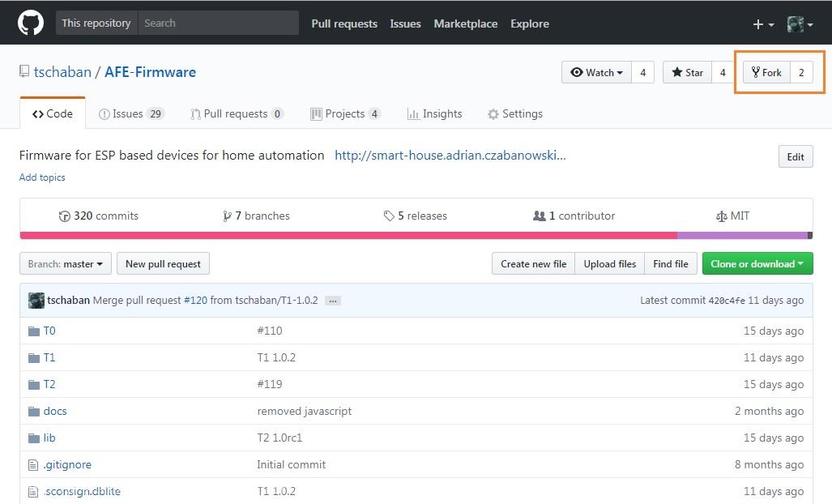Viewport: 832px width, 504px height.
Task: Click the tschaban commit author avatar
Action: coord(36,301)
